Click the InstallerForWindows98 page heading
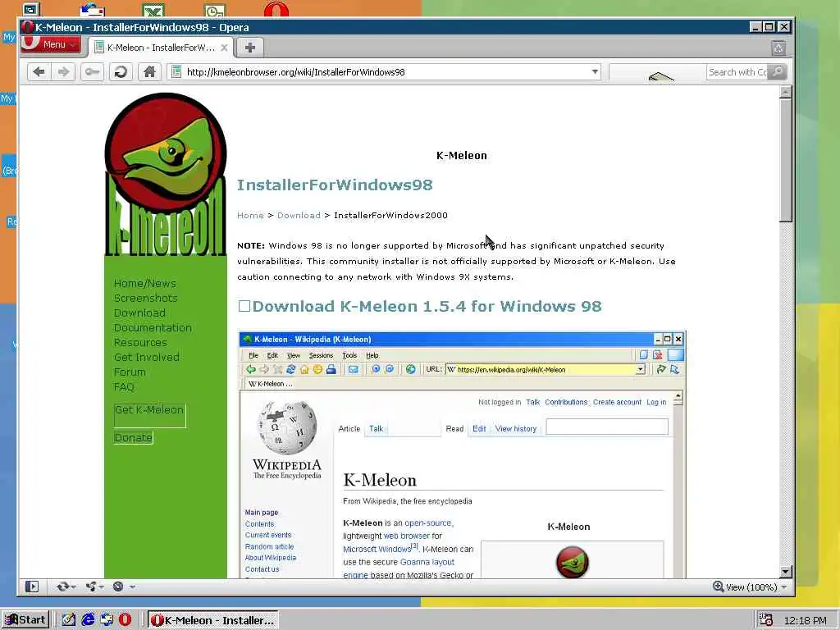Viewport: 840px width, 630px height. (335, 185)
